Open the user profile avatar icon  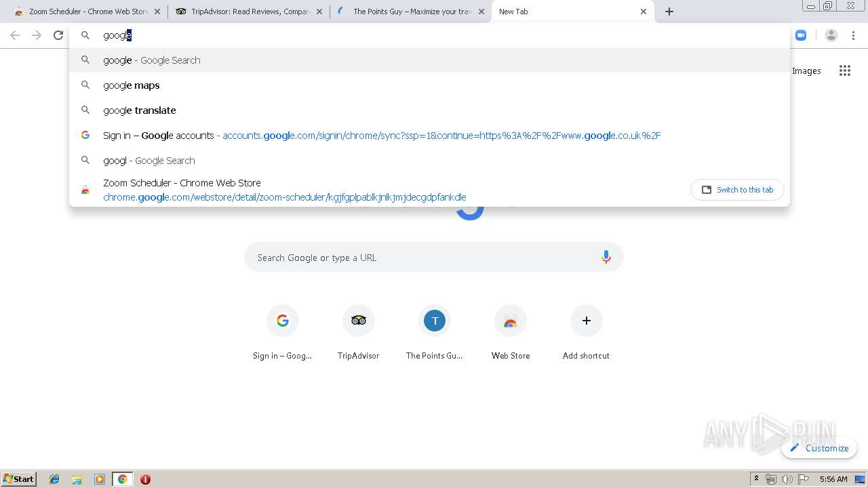831,35
